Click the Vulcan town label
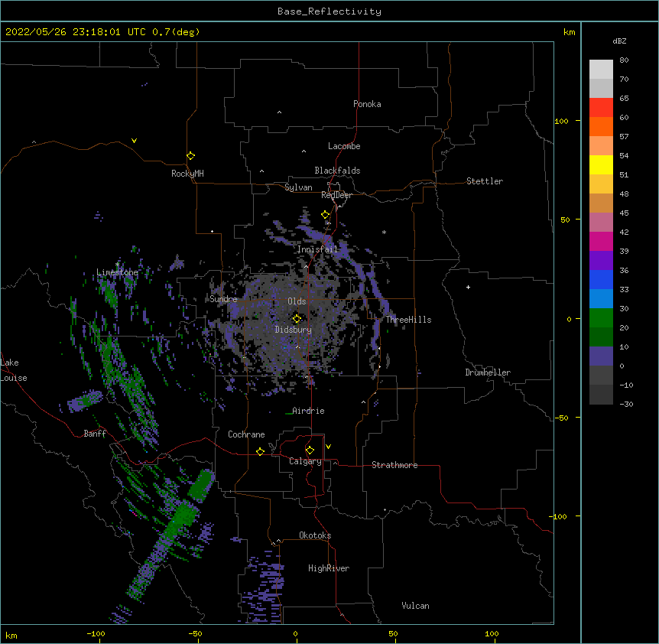The height and width of the screenshot is (644, 659). [x=415, y=606]
